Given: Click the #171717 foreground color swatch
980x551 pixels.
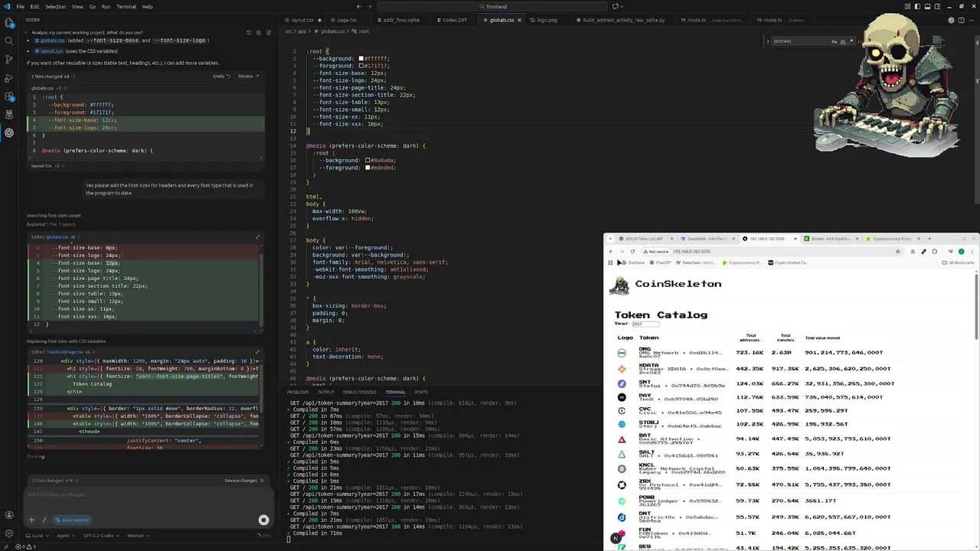Looking at the screenshot, I should click(x=361, y=66).
